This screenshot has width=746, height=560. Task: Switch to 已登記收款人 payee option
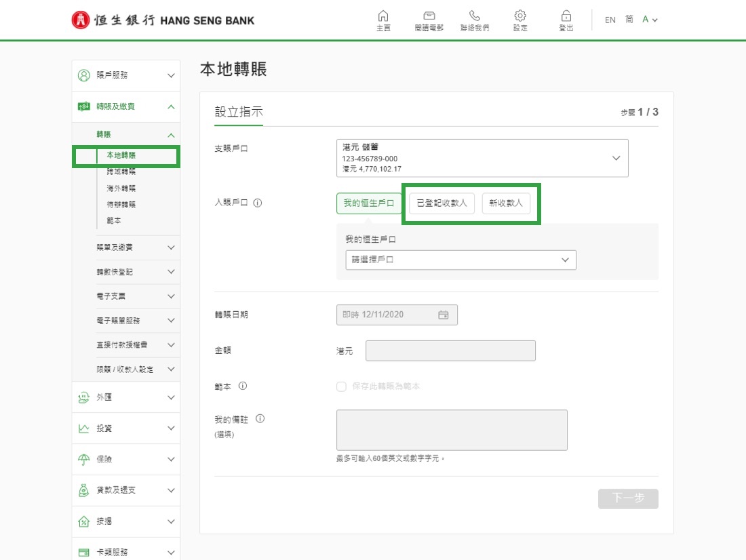441,203
